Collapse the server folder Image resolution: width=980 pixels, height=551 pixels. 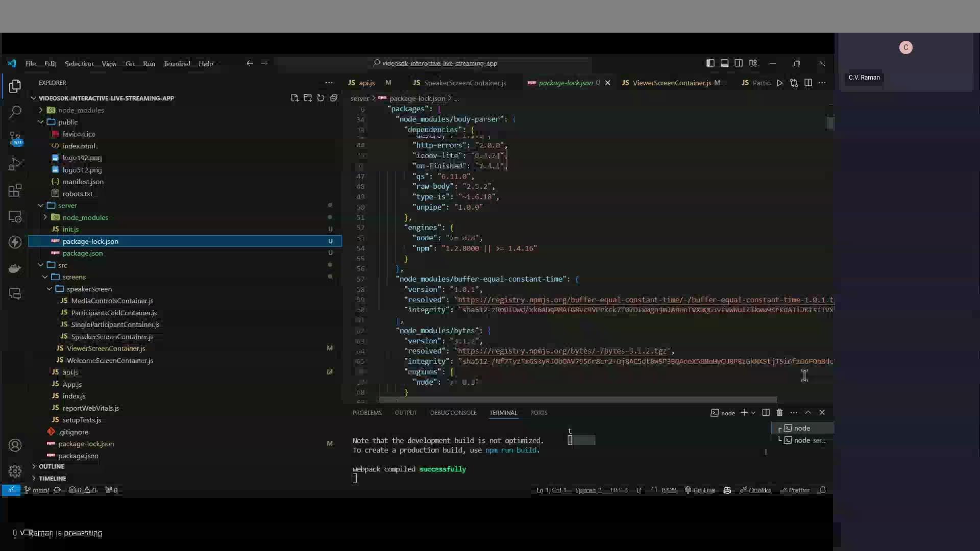pos(41,206)
